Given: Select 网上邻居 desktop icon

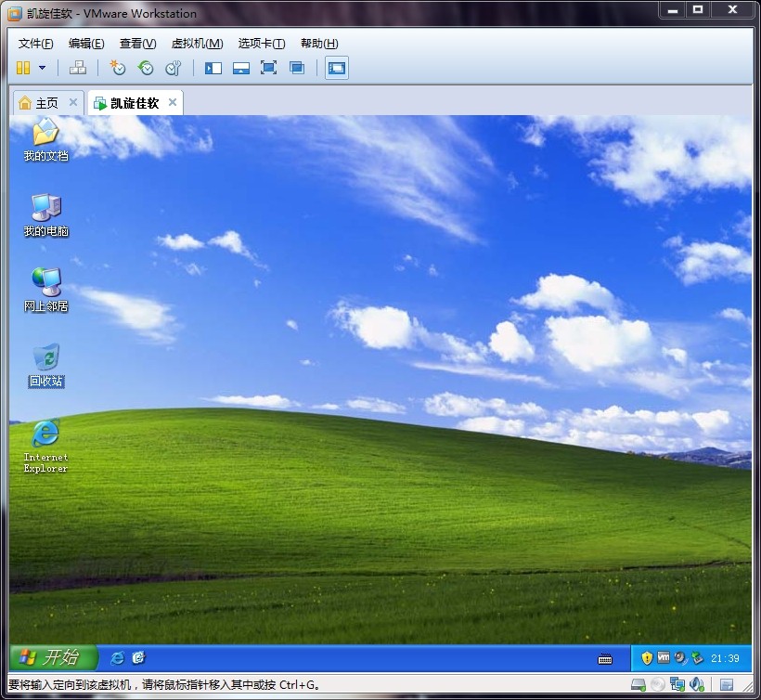Looking at the screenshot, I should point(46,290).
